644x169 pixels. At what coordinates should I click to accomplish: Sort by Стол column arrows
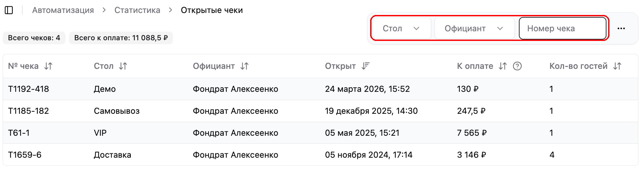[x=123, y=66]
